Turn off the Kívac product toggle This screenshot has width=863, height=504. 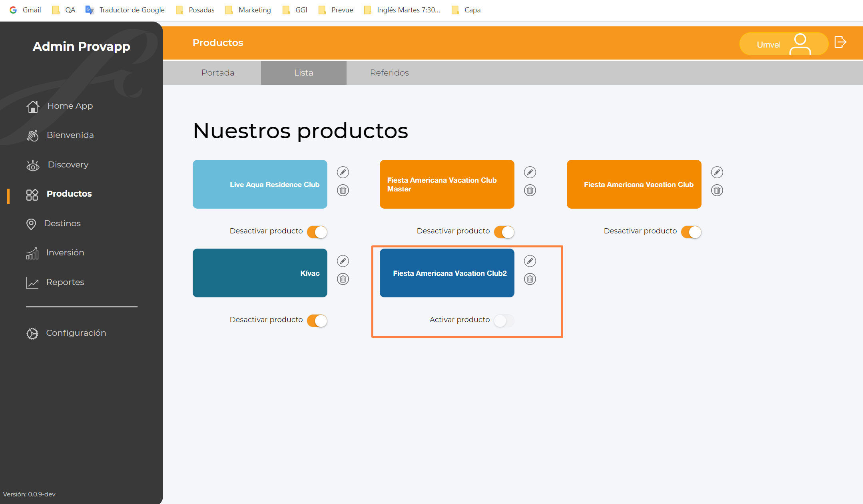pos(317,321)
